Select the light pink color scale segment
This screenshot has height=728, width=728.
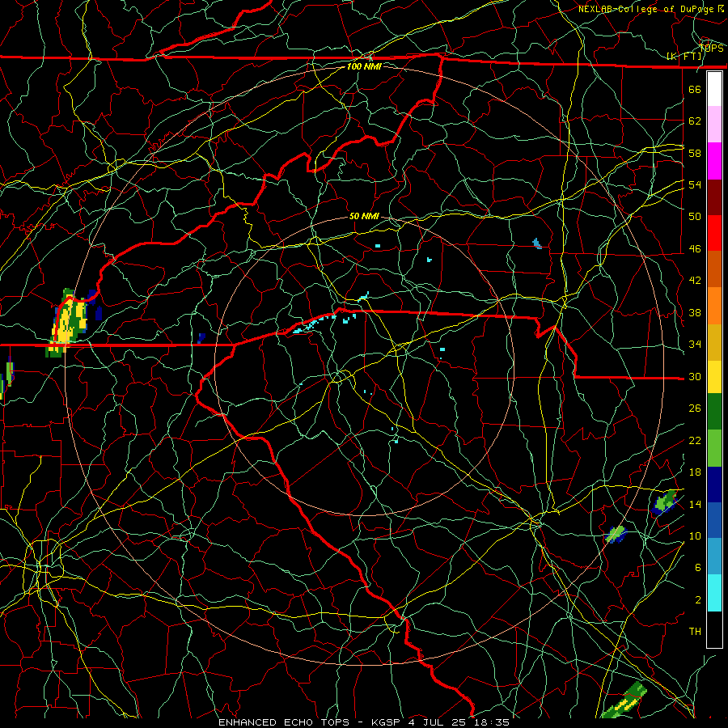(714, 125)
